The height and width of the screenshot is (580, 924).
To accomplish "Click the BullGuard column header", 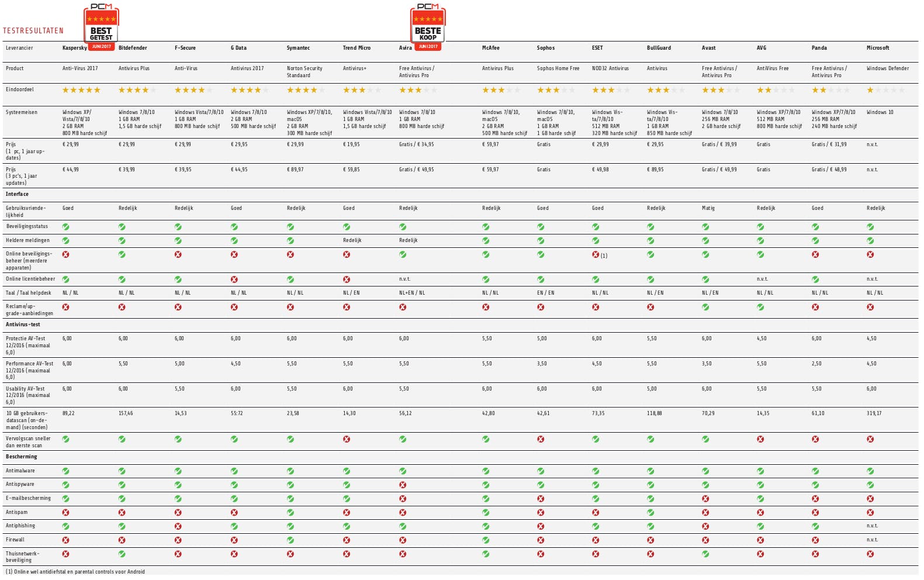I will tap(659, 48).
